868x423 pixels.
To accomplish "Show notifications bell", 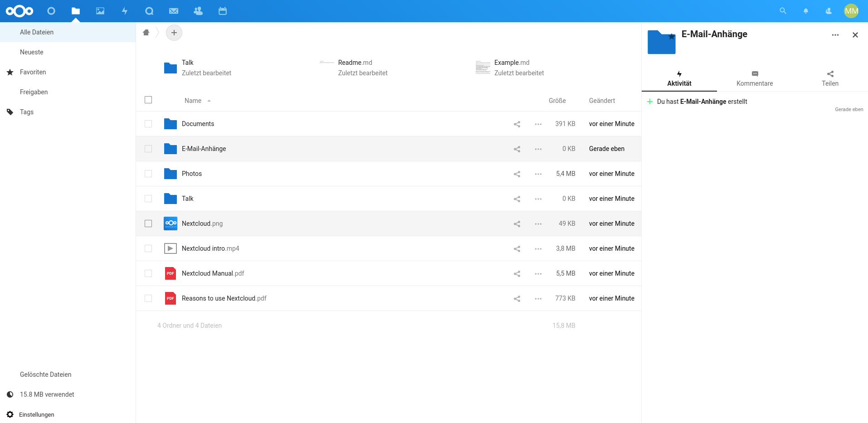I will [x=806, y=11].
